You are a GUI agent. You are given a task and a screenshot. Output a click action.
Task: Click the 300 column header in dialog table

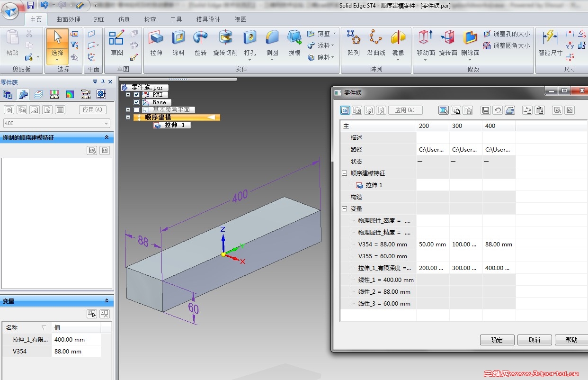tap(466, 126)
